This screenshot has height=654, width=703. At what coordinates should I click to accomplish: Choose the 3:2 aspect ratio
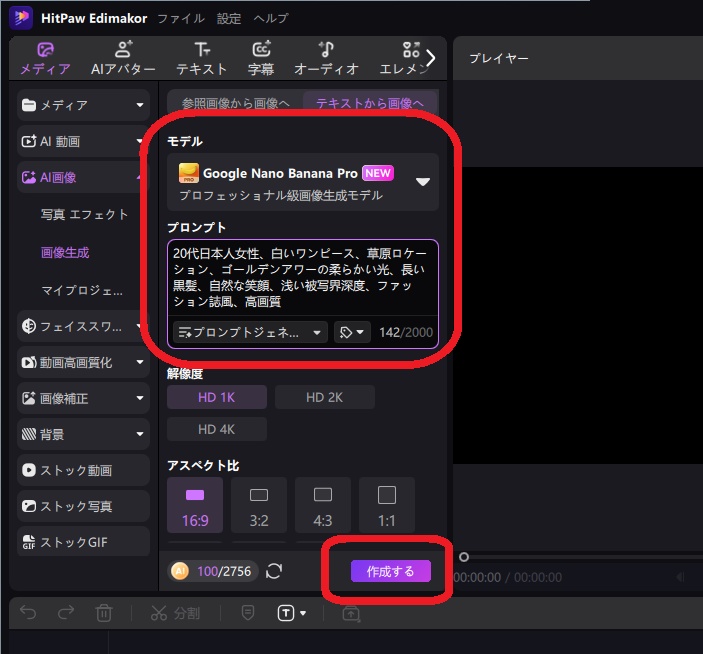pyautogui.click(x=259, y=505)
